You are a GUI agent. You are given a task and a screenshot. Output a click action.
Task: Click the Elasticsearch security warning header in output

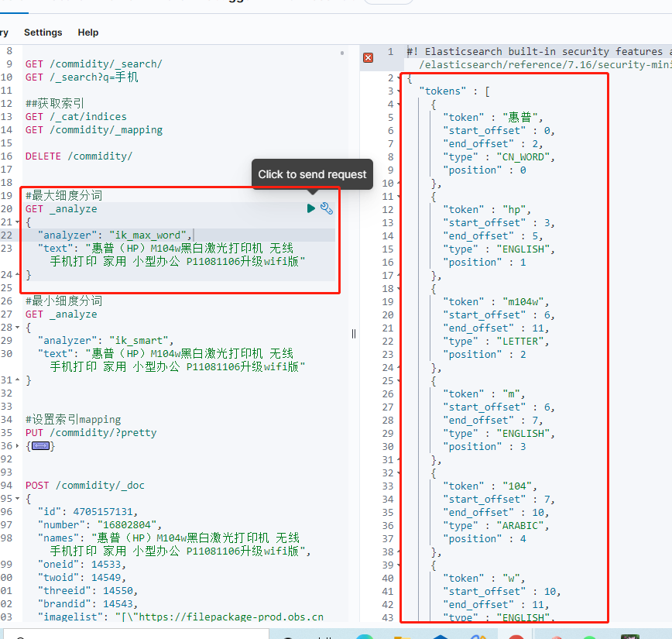pyautogui.click(x=539, y=58)
